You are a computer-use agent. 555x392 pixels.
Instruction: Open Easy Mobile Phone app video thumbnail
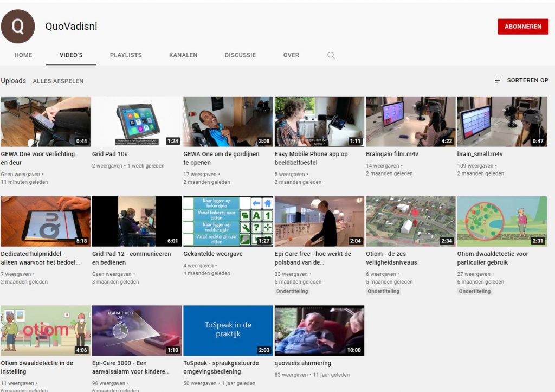click(x=319, y=121)
